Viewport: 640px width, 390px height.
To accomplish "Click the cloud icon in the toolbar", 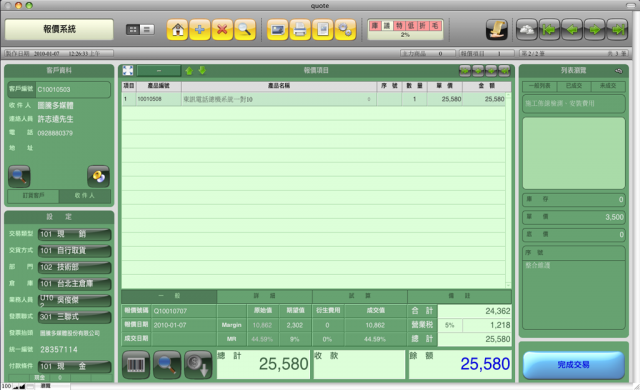I will [527, 30].
